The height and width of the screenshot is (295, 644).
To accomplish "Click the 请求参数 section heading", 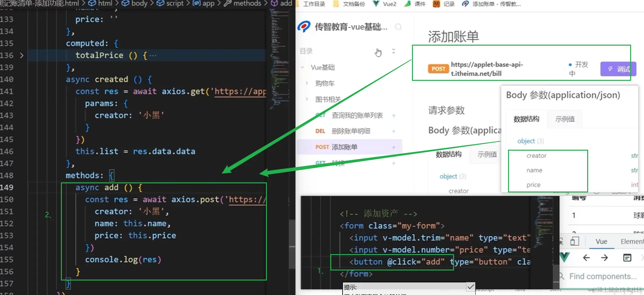I will [446, 110].
